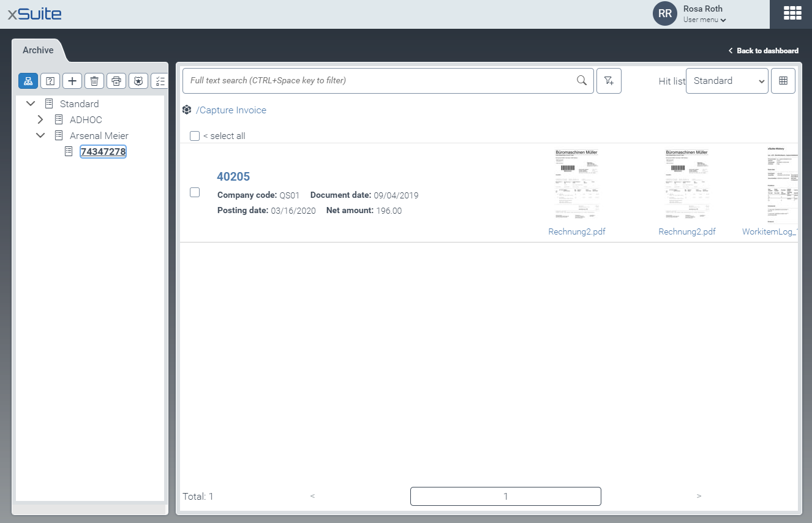
Task: Click the trash can delete icon
Action: (x=94, y=81)
